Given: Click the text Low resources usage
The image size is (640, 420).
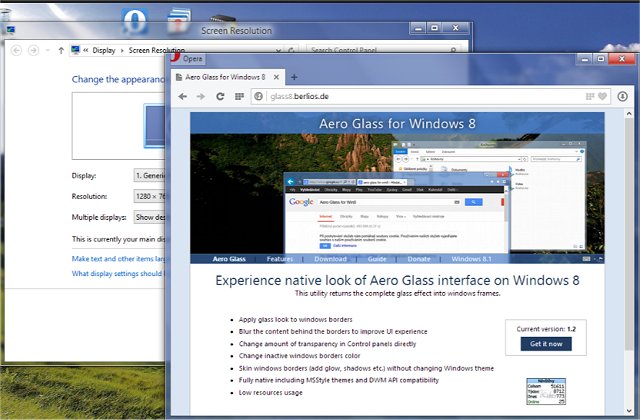Looking at the screenshot, I should (271, 393).
